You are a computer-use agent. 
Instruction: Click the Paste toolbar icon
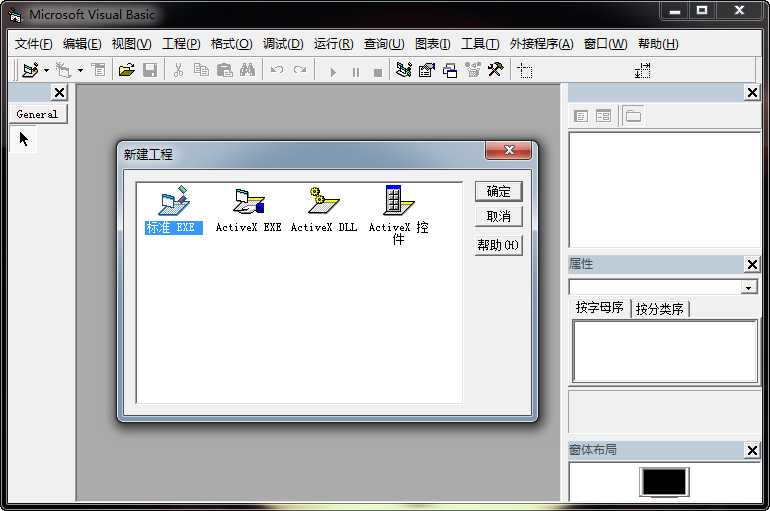tap(224, 70)
